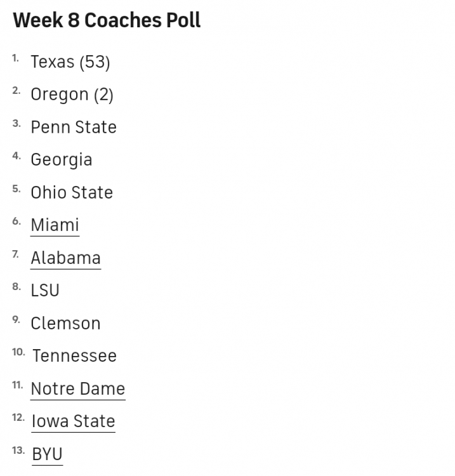Open the Miami team link

click(55, 225)
